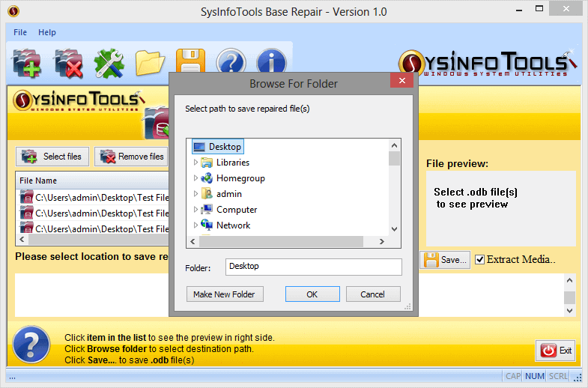The image size is (588, 388).
Task: Open the File menu
Action: pyautogui.click(x=20, y=32)
